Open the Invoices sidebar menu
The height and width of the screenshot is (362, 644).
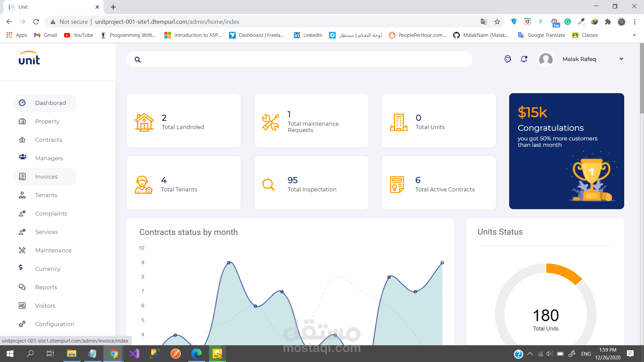(x=46, y=177)
